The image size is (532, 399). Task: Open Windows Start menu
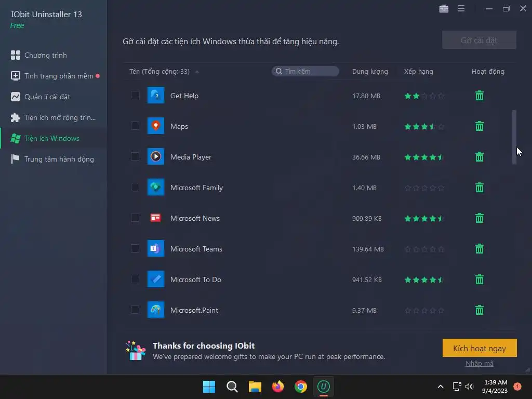pos(209,387)
